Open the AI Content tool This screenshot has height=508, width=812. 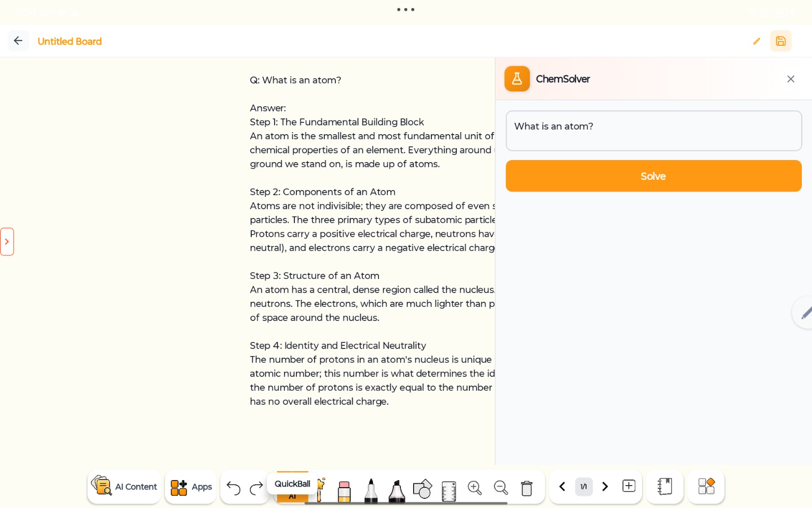pyautogui.click(x=124, y=487)
